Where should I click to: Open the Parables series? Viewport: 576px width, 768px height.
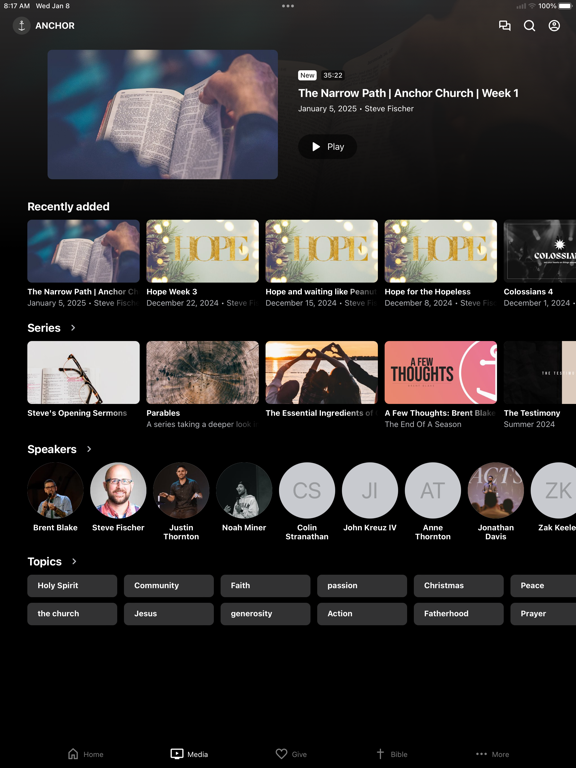202,373
